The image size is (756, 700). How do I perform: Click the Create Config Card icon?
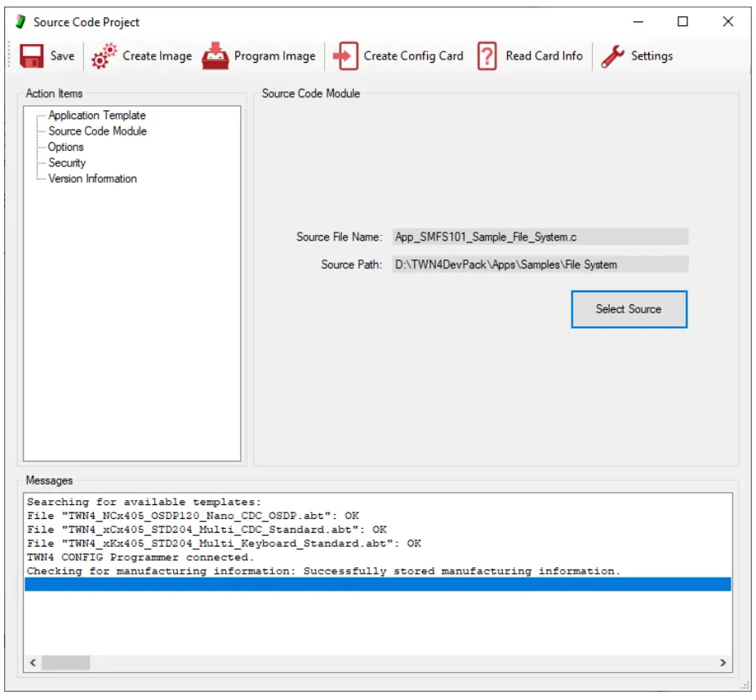tap(345, 56)
